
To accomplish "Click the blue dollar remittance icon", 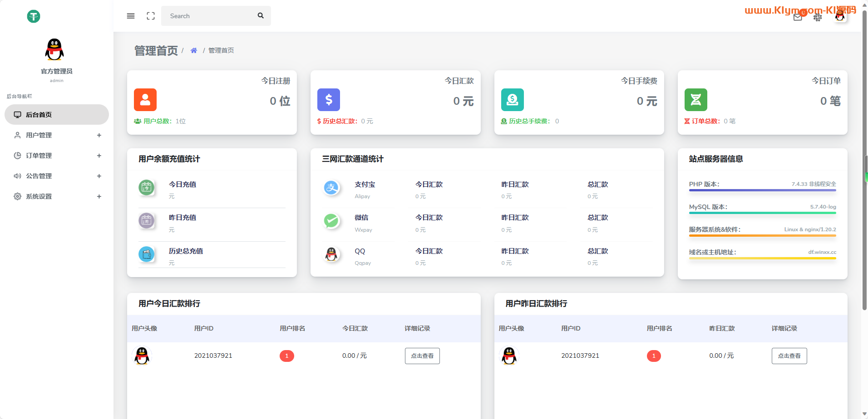I will tap(329, 100).
